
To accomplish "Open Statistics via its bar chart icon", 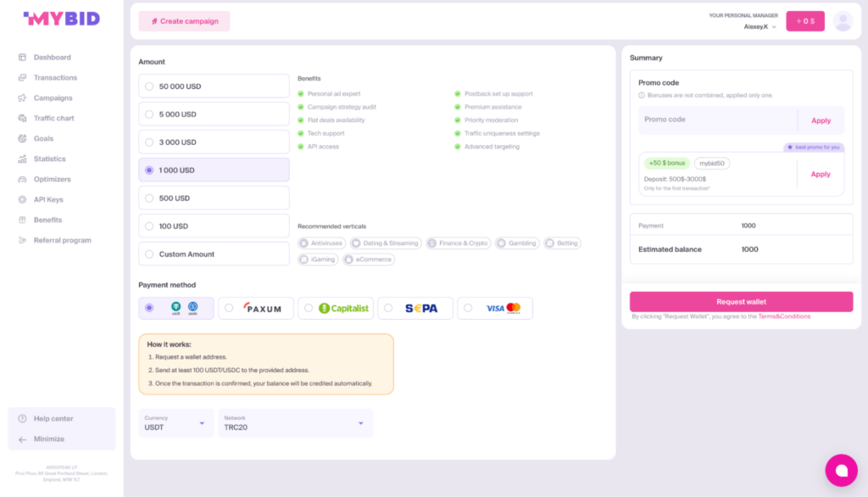I will (22, 159).
